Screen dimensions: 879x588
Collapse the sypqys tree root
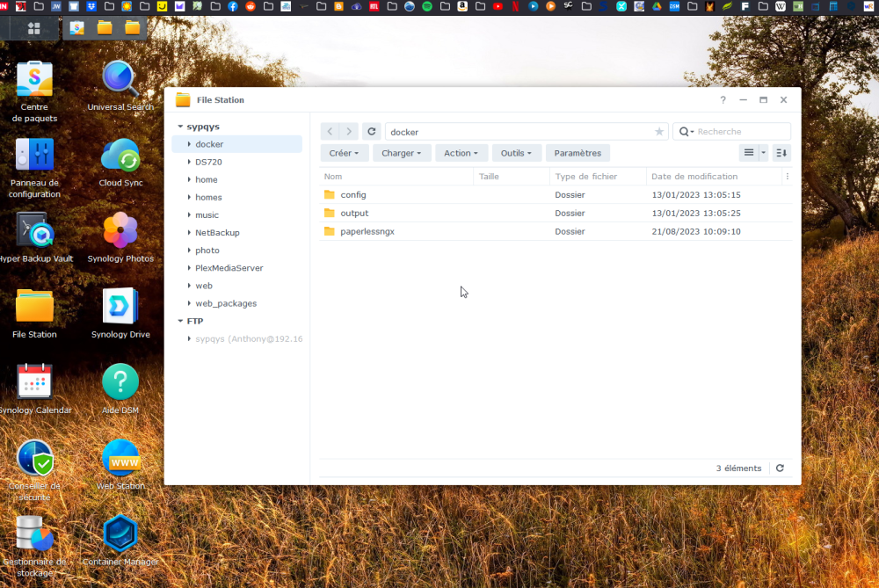tap(180, 127)
